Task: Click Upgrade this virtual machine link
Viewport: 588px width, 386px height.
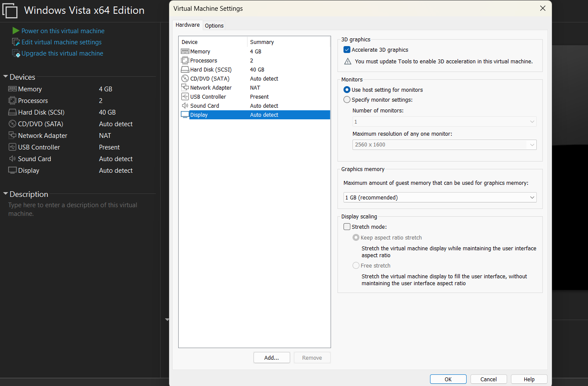Action: click(62, 53)
